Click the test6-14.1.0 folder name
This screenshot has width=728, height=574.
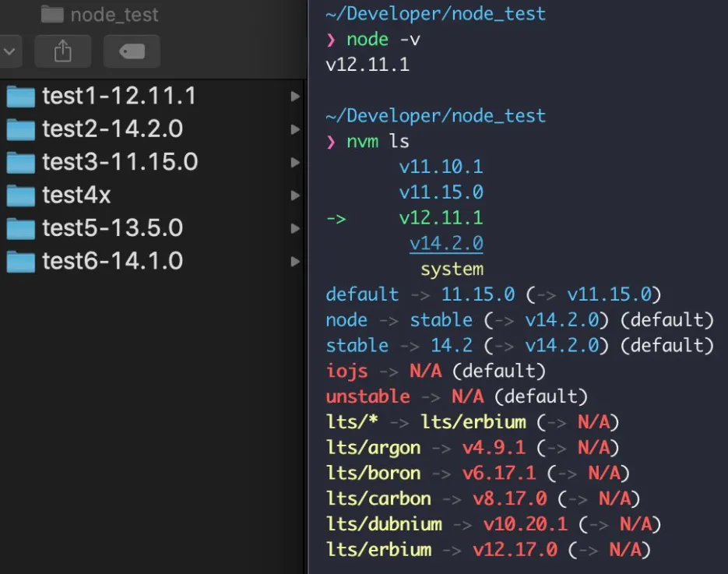(113, 261)
